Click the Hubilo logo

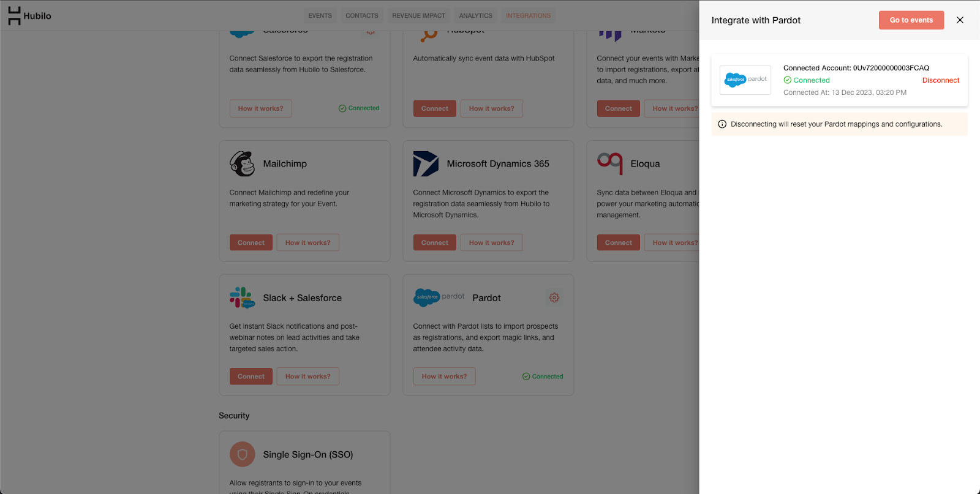point(29,16)
